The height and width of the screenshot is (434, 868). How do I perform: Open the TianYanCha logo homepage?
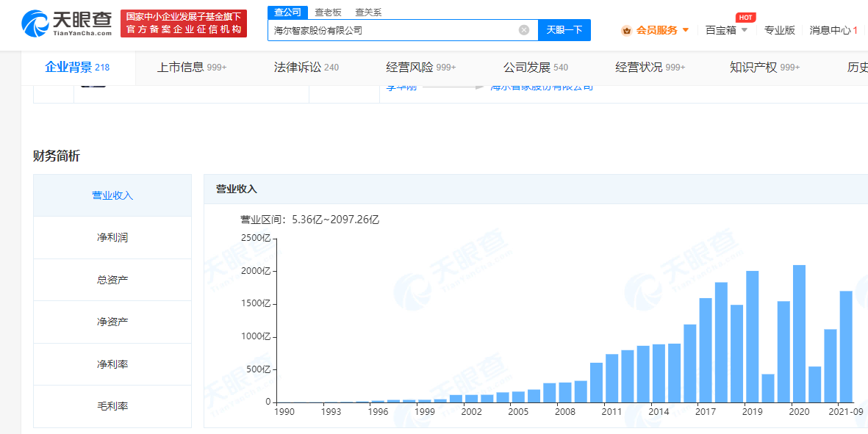click(66, 24)
